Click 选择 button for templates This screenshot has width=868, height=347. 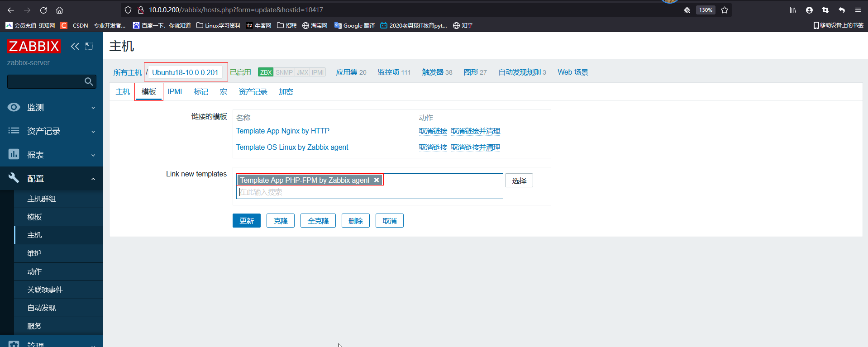tap(519, 181)
